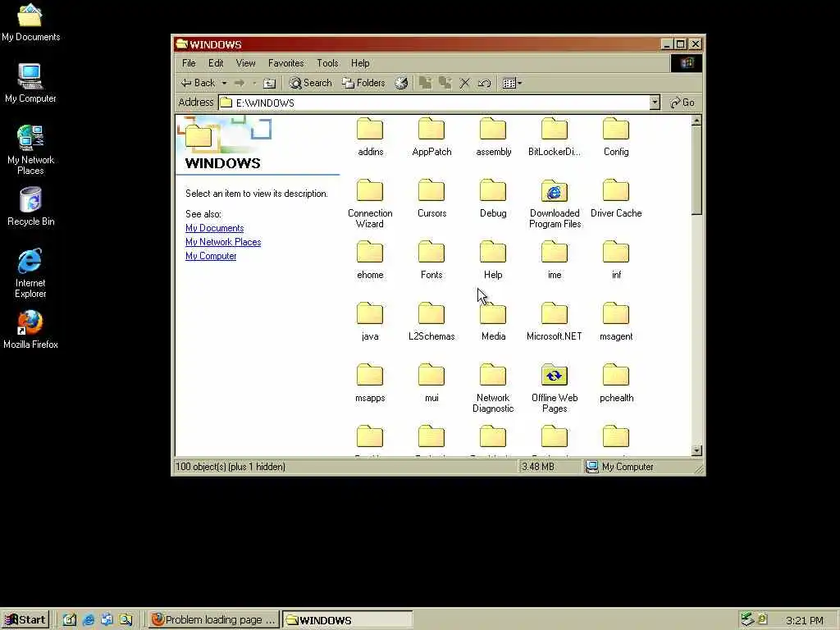Select the Config folder
Viewport: 840px width, 630px height.
[x=616, y=137]
